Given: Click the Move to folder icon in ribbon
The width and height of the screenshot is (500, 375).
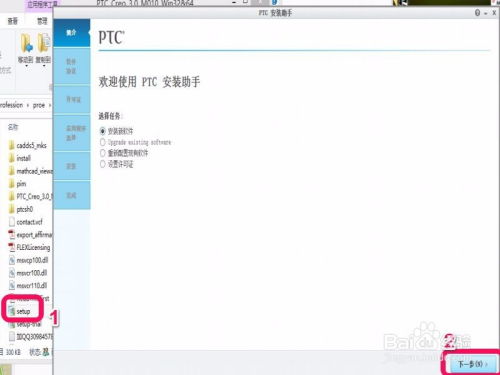Looking at the screenshot, I should point(26,48).
